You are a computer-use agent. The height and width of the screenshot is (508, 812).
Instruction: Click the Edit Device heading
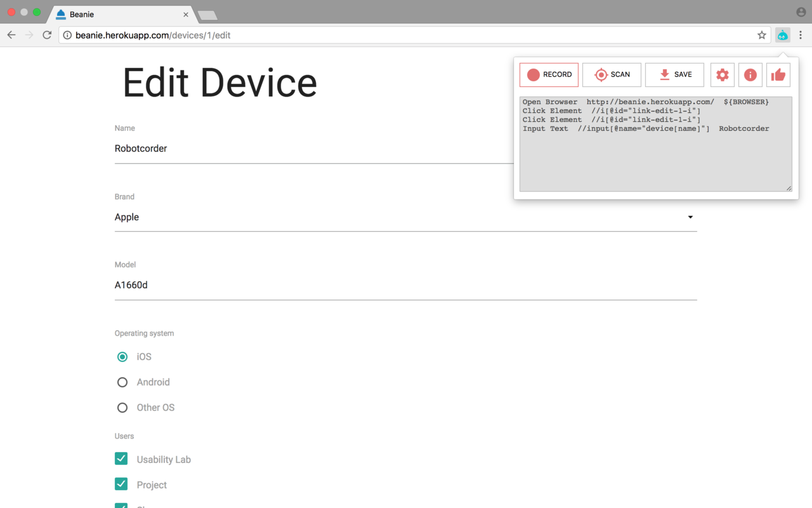click(x=219, y=83)
